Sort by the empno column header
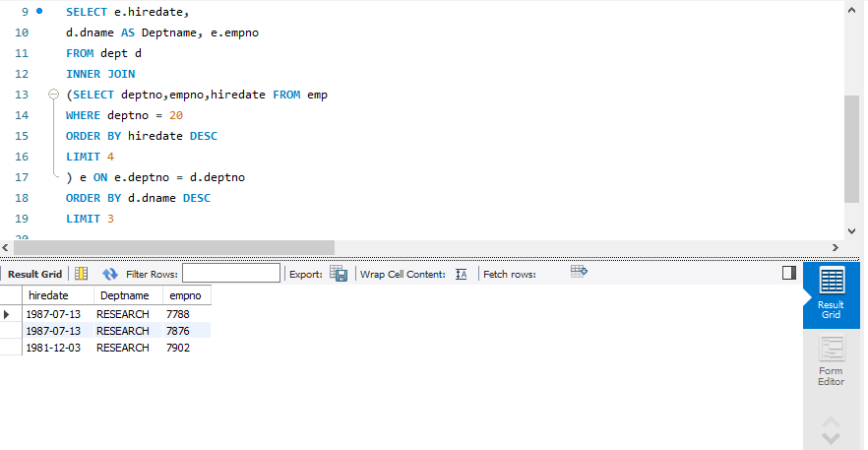The image size is (868, 450). [x=187, y=295]
